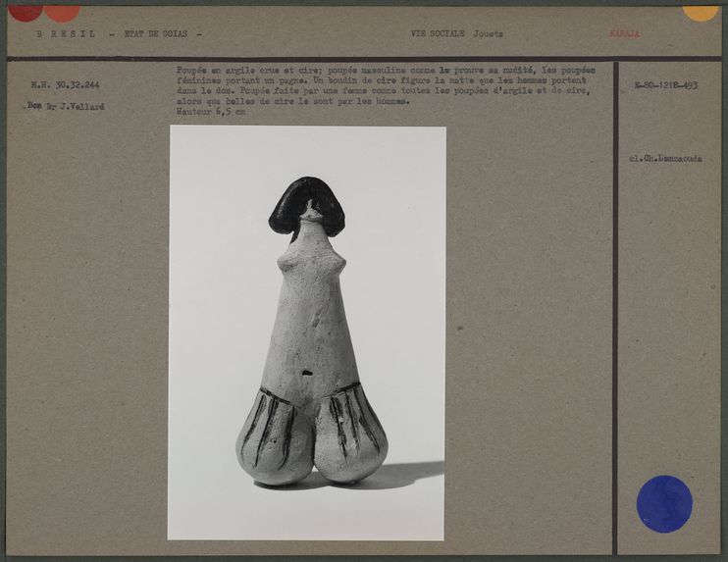Select the clay doll photograph
Screen dimensions: 728x562
[307, 332]
